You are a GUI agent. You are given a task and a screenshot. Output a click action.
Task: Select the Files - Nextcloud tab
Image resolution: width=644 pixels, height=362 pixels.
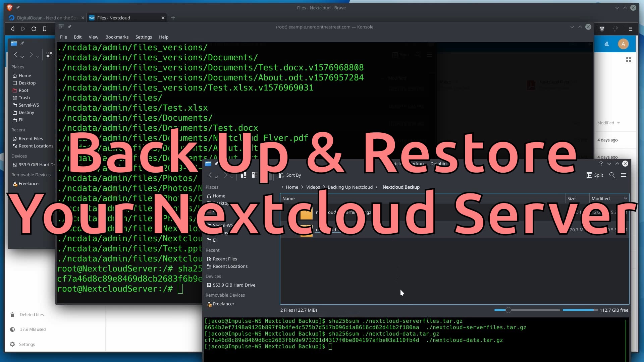[x=127, y=18]
